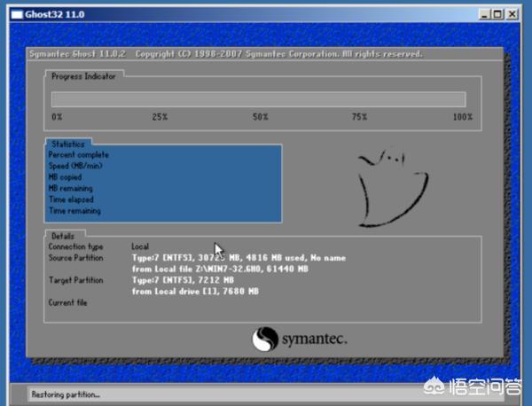The image size is (532, 406).
Task: Minimize the Ghost32 11.0 window
Action: click(x=484, y=14)
